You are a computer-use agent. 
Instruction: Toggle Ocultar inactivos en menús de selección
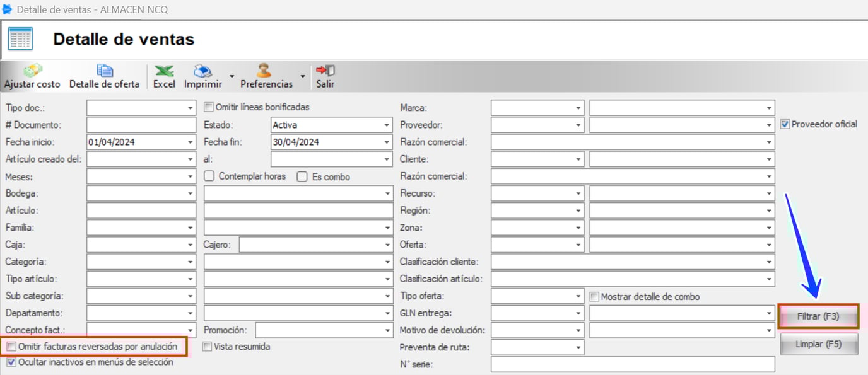(11, 362)
